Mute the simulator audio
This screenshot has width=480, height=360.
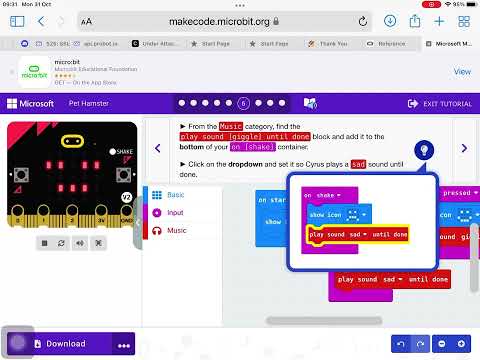coord(80,243)
